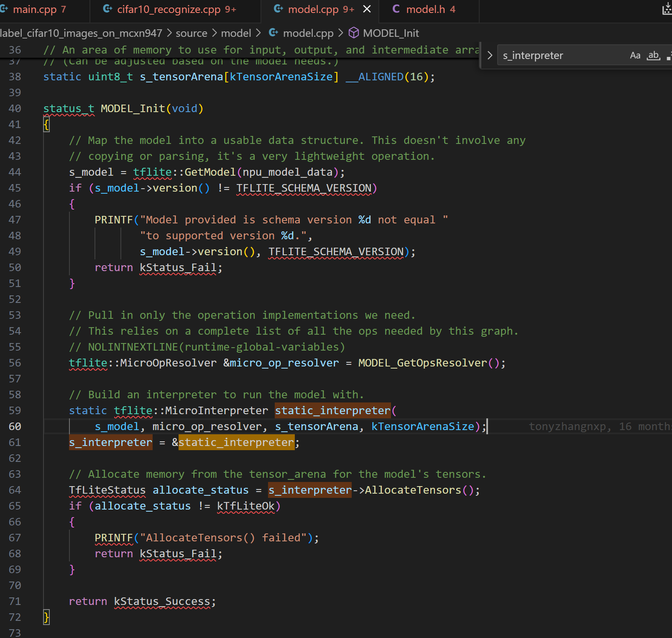Click the tonyzhangnxp blame annotation on line 60
The image size is (672, 638).
pyautogui.click(x=600, y=426)
